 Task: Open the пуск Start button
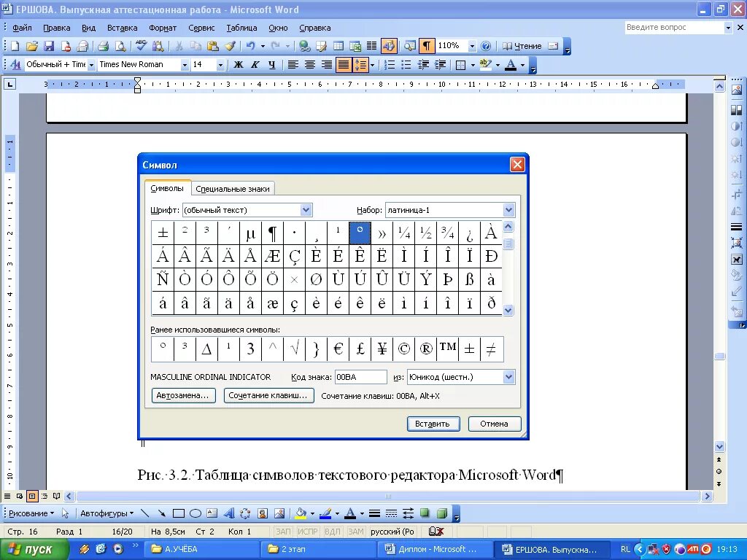tap(34, 549)
